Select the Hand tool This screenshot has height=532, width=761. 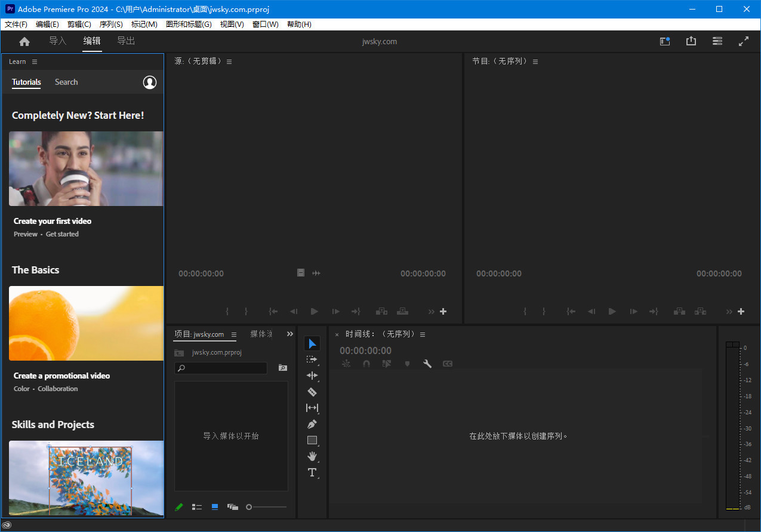point(312,456)
